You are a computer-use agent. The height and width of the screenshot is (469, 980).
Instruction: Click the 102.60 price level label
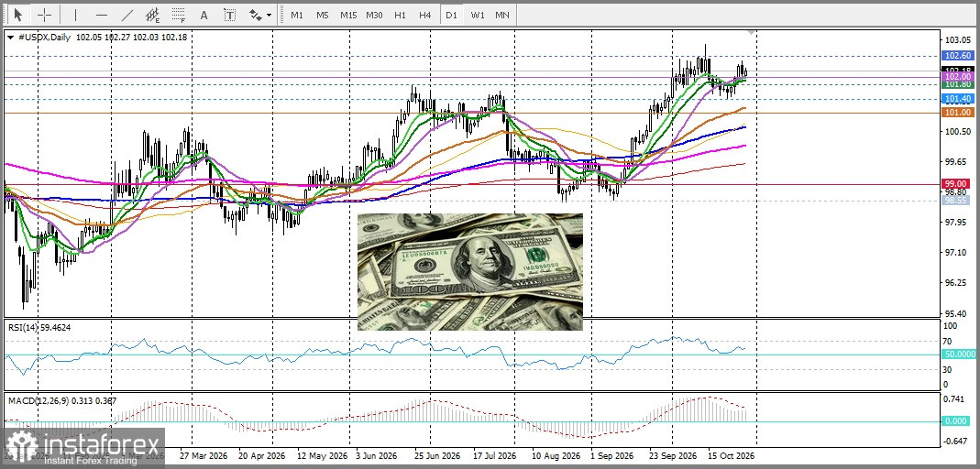pyautogui.click(x=957, y=56)
